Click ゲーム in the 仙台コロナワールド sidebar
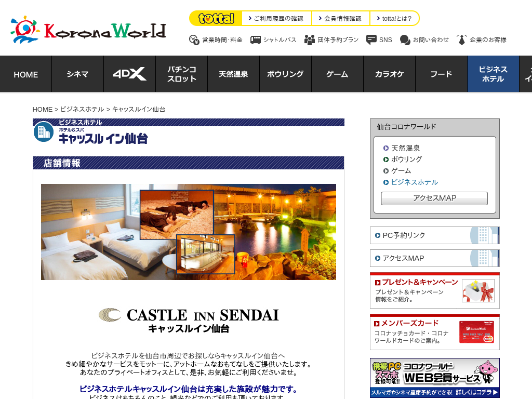Screen dimensions: 532x399 tap(401, 171)
